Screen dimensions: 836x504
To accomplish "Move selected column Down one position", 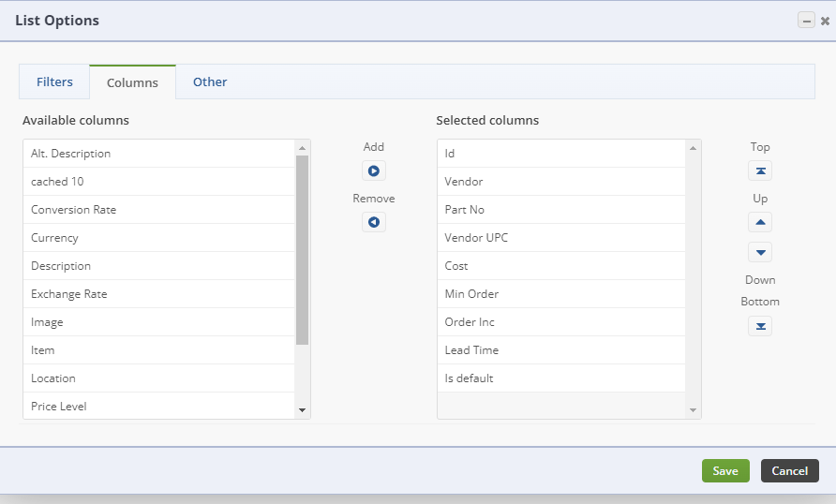I will 760,252.
